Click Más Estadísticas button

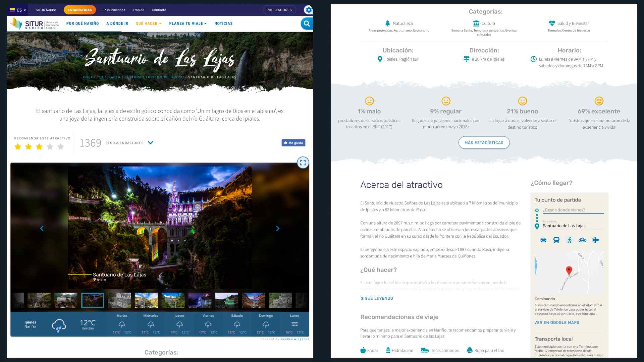[484, 143]
